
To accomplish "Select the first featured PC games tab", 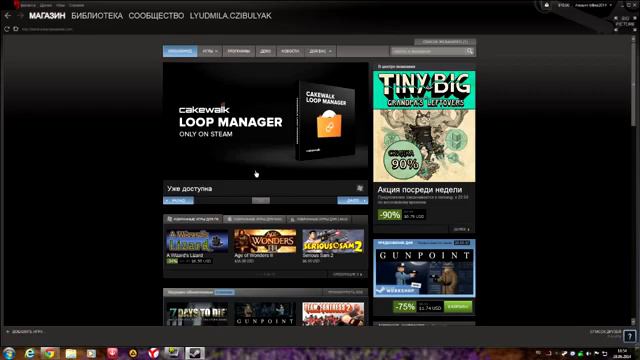I will [193, 219].
